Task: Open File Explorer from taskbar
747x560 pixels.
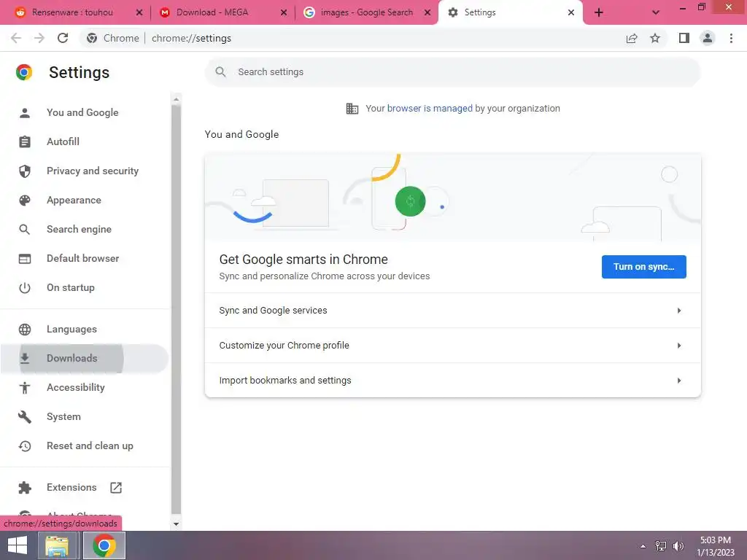Action: 57,545
